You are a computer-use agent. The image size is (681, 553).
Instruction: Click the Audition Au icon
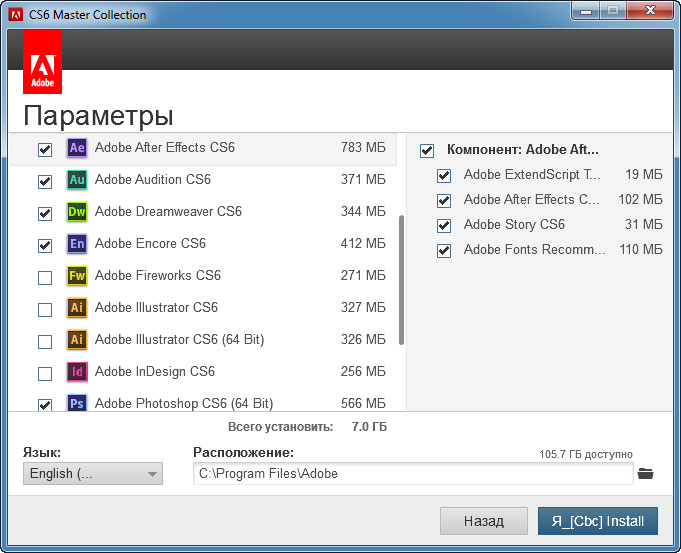[77, 180]
